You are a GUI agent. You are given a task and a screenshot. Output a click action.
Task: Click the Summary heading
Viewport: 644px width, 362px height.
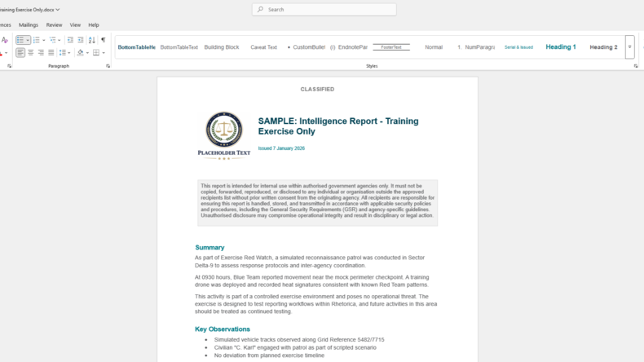pos(210,247)
